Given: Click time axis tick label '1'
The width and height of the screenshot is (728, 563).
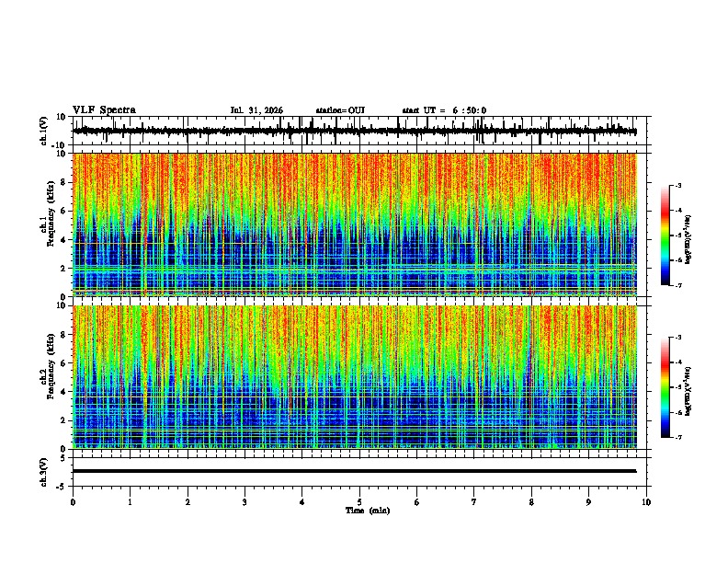Looking at the screenshot, I should pos(130,502).
